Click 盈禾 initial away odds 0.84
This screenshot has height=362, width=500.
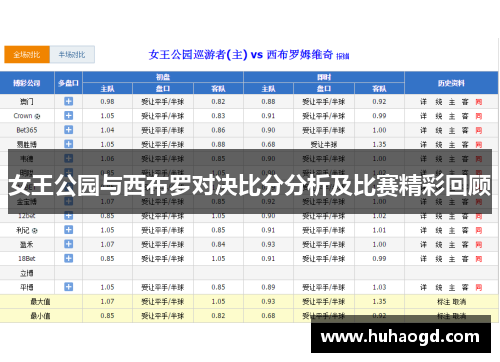coord(218,245)
